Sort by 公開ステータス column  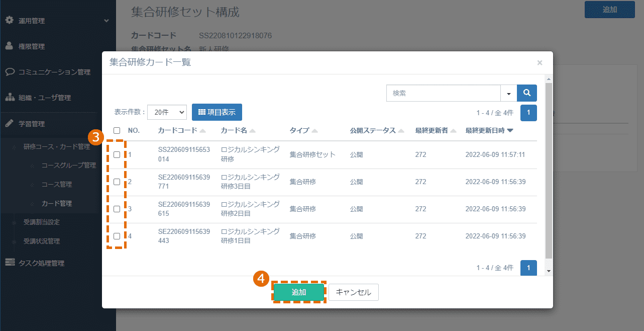[377, 130]
